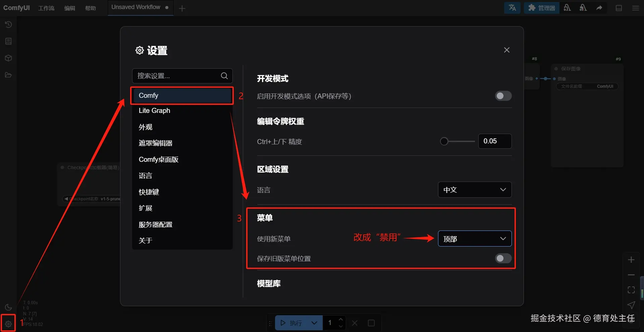
Task: Click the square stop icon beside cancel
Action: coord(371,323)
